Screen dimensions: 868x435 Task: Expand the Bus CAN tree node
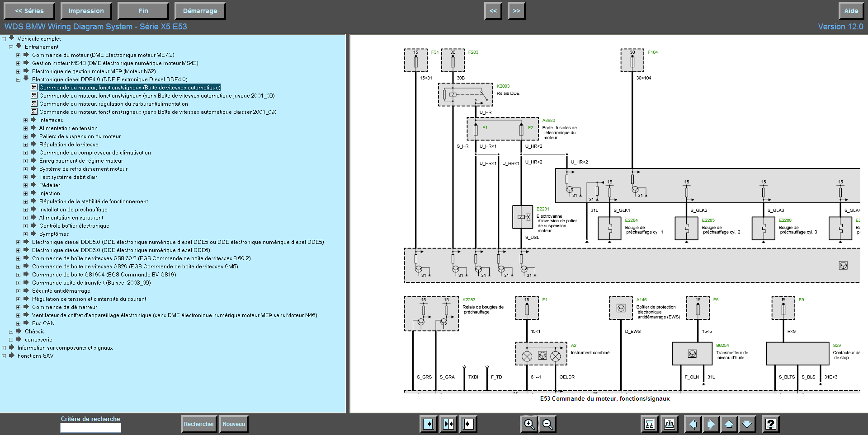pos(18,323)
